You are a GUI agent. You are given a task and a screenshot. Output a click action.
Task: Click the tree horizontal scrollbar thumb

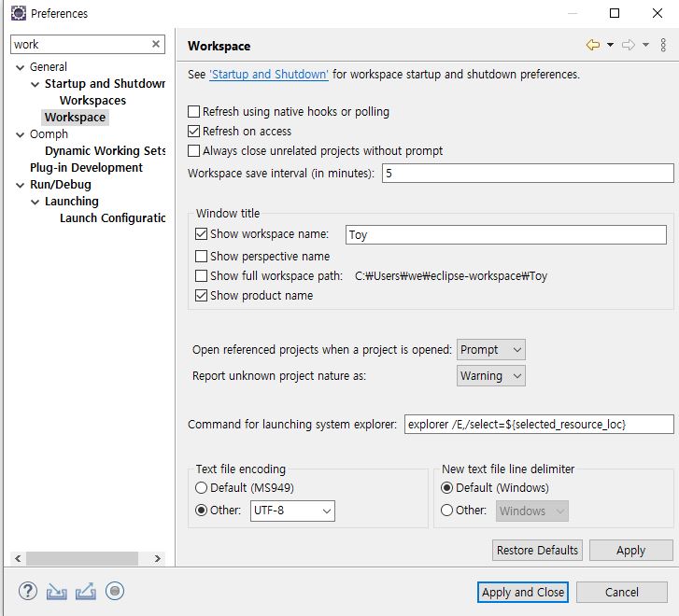point(82,558)
